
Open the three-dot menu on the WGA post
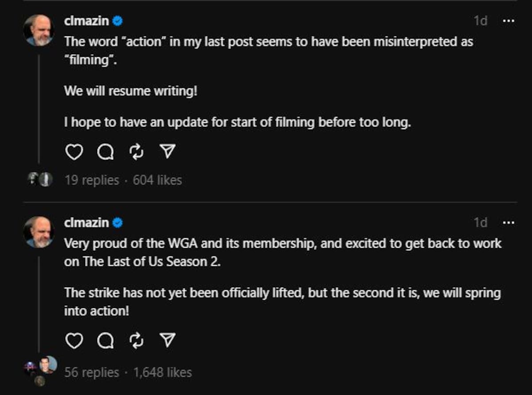pyautogui.click(x=508, y=222)
